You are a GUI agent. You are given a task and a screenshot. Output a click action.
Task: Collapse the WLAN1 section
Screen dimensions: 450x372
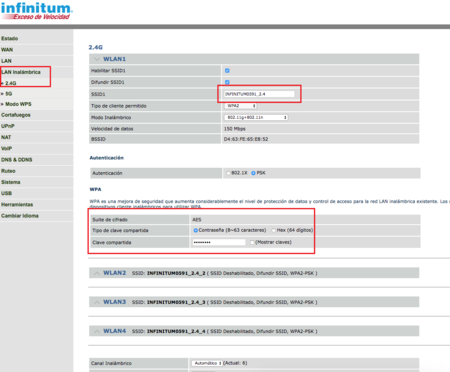pos(97,59)
